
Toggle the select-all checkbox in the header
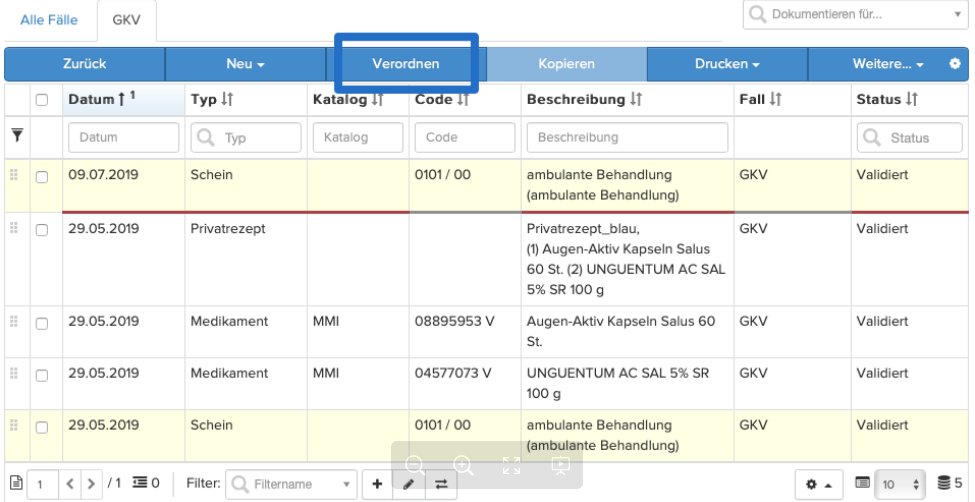pyautogui.click(x=42, y=100)
